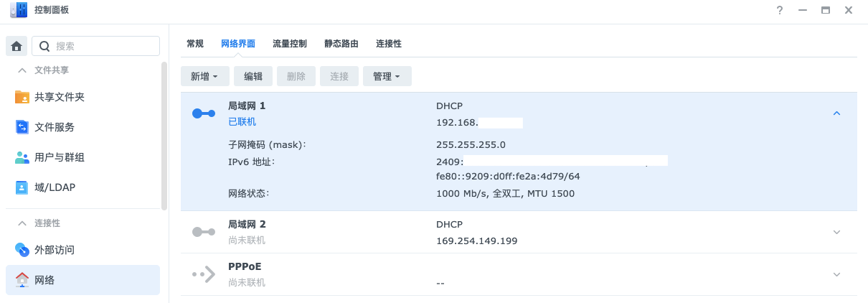This screenshot has height=303, width=868.
Task: Open the Shared Folder (共享文件夹) icon
Action: tap(22, 97)
